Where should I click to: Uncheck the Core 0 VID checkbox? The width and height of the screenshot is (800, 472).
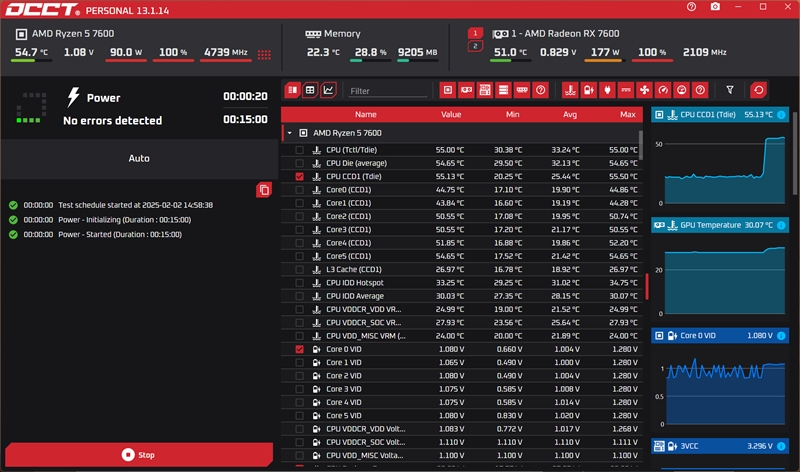click(x=299, y=350)
